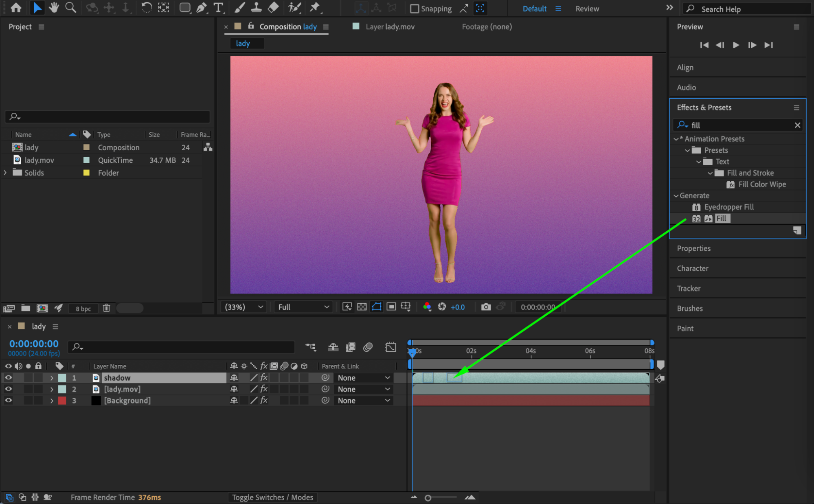Switch to the Review workspace

pos(587,9)
